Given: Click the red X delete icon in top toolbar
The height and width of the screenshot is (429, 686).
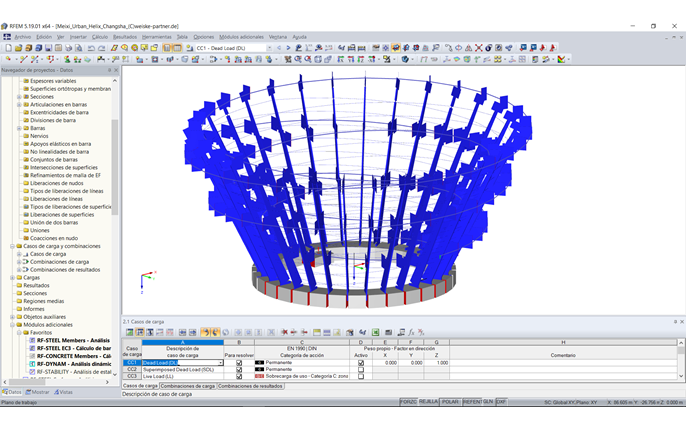Looking at the screenshot, I should click(479, 48).
